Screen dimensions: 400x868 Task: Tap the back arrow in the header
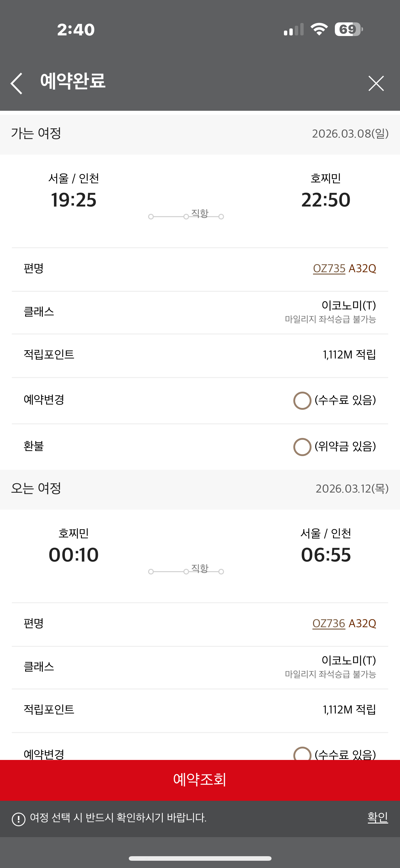pos(17,83)
